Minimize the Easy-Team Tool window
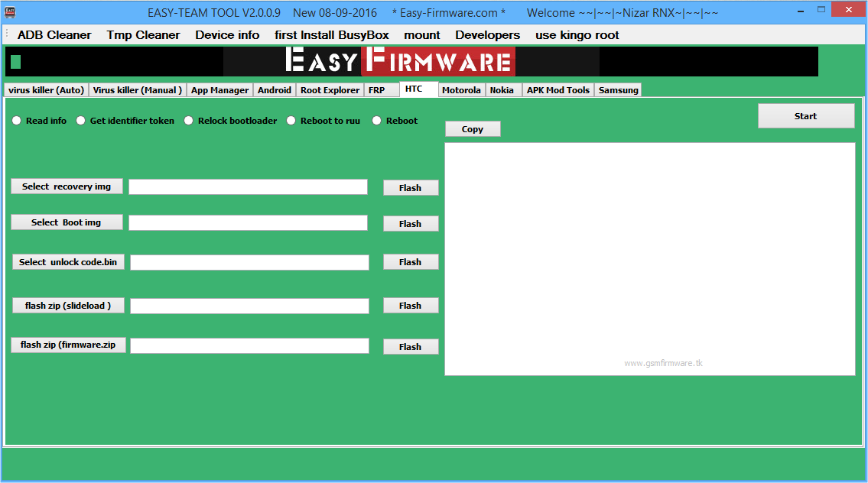The width and height of the screenshot is (868, 483). pyautogui.click(x=801, y=11)
